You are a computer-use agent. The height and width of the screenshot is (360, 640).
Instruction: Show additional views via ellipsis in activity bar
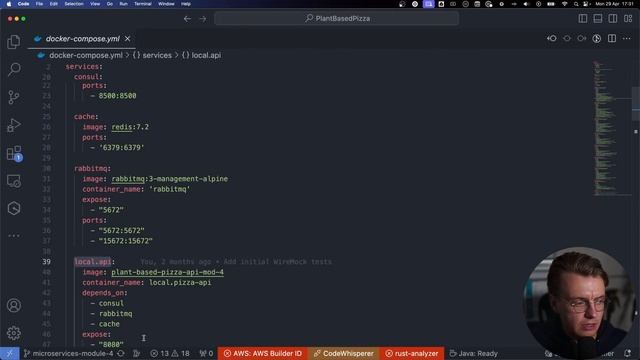click(14, 236)
